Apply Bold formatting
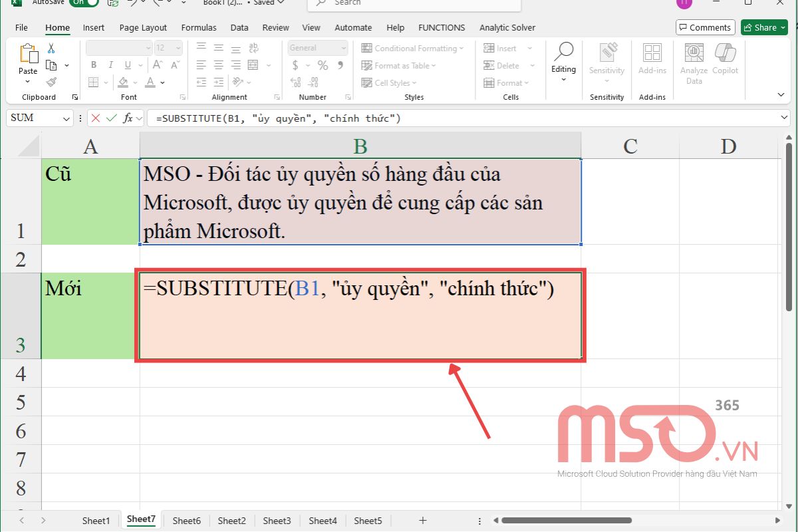 [94, 65]
